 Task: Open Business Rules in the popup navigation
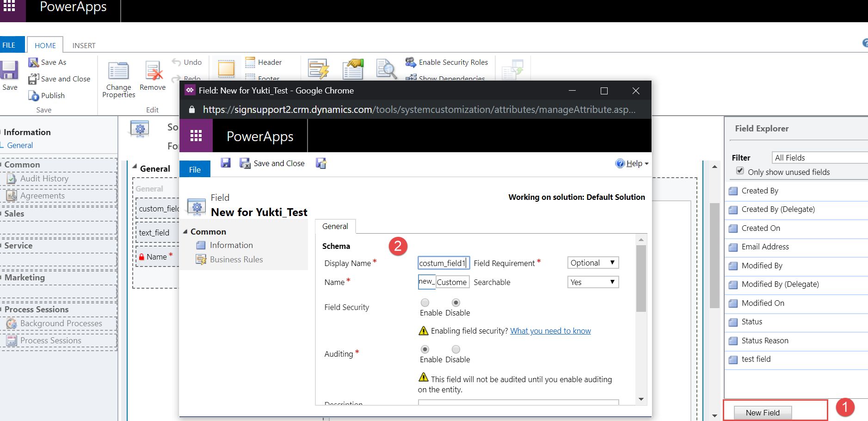[236, 260]
